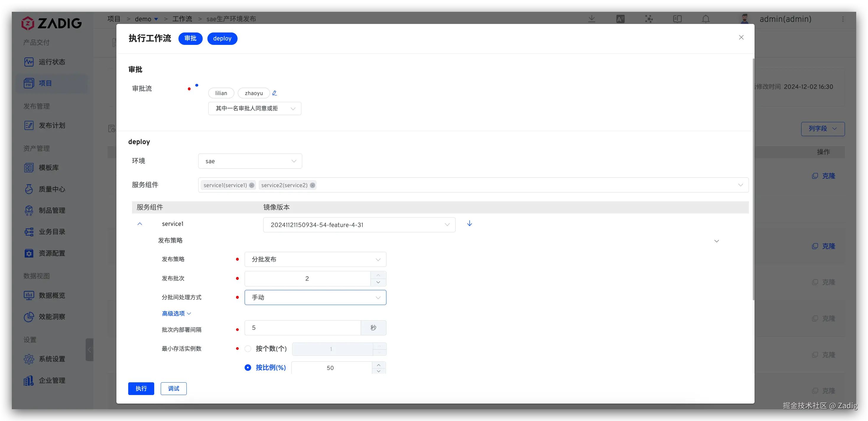Switch to the deploy tab pill
This screenshot has width=868, height=421.
pyautogui.click(x=222, y=38)
